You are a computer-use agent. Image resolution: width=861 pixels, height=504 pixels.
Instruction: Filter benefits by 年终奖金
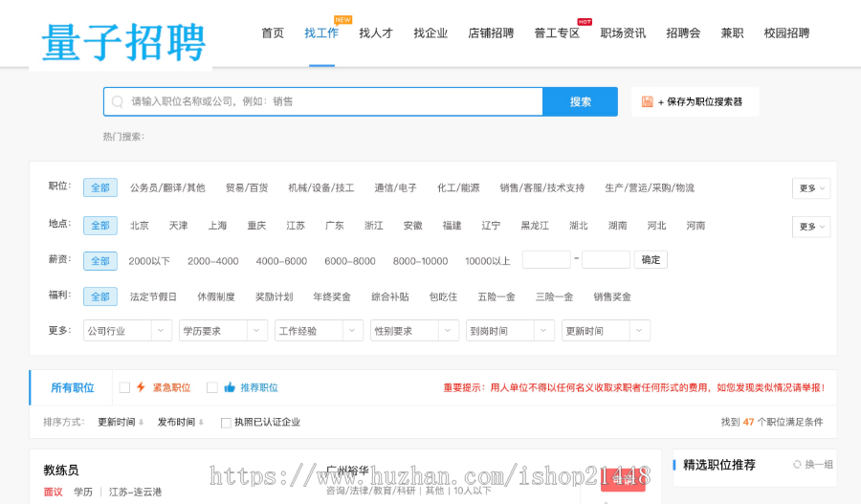[332, 297]
